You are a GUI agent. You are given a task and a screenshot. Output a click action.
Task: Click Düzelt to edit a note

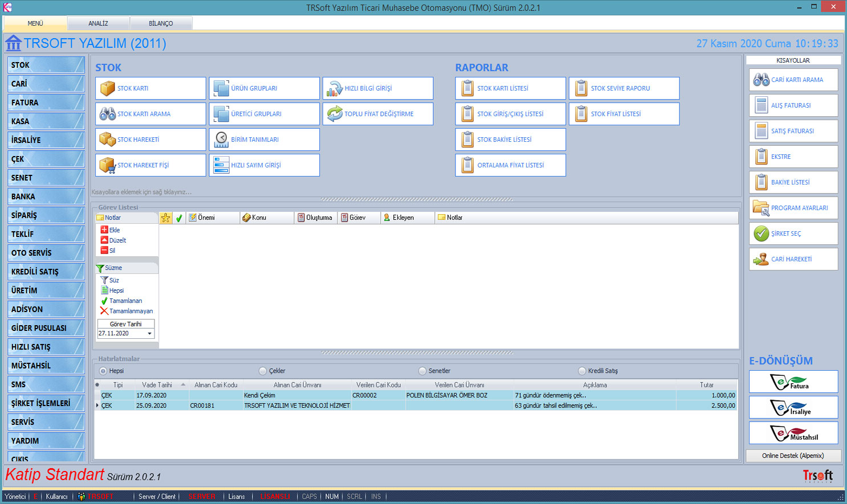[113, 240]
